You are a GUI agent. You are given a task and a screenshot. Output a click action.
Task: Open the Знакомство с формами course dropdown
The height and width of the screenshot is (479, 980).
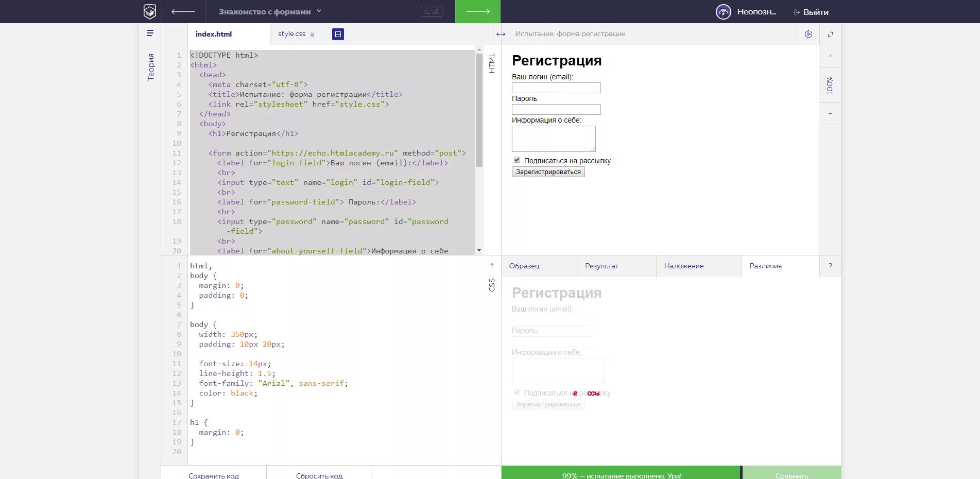pyautogui.click(x=270, y=11)
